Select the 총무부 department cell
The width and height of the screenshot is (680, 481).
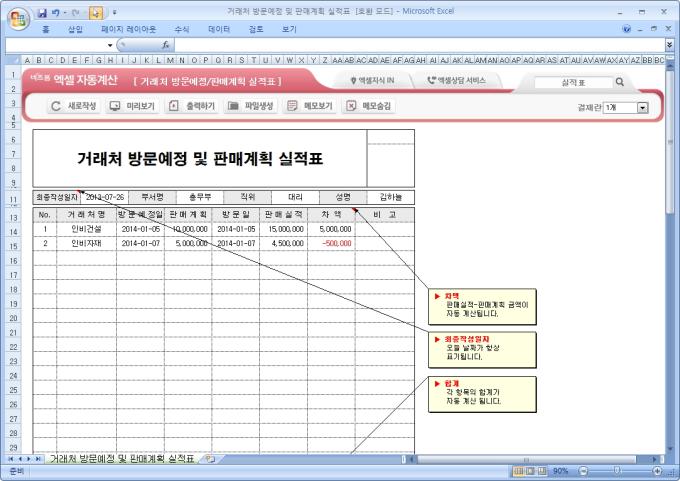point(200,197)
